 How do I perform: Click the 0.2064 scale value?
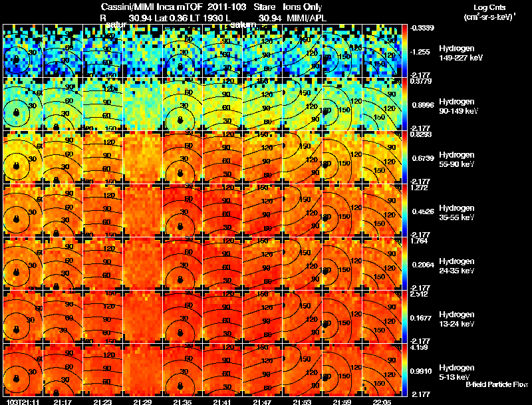point(423,265)
